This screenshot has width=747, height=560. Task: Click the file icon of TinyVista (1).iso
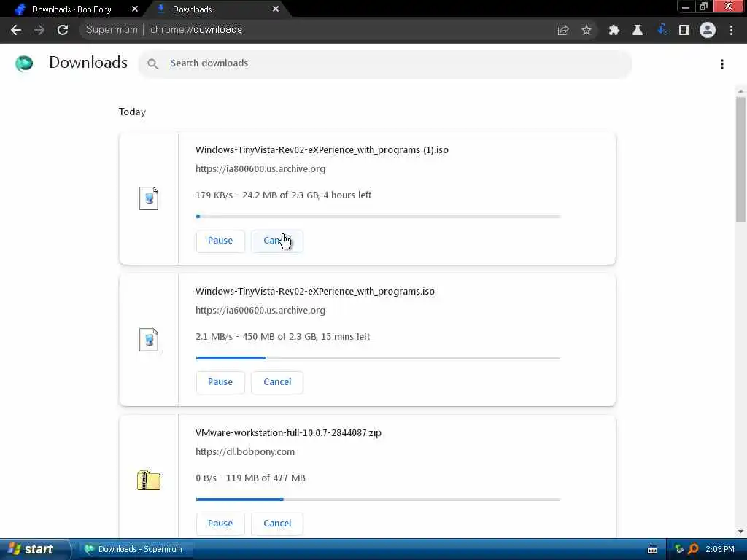click(x=149, y=198)
